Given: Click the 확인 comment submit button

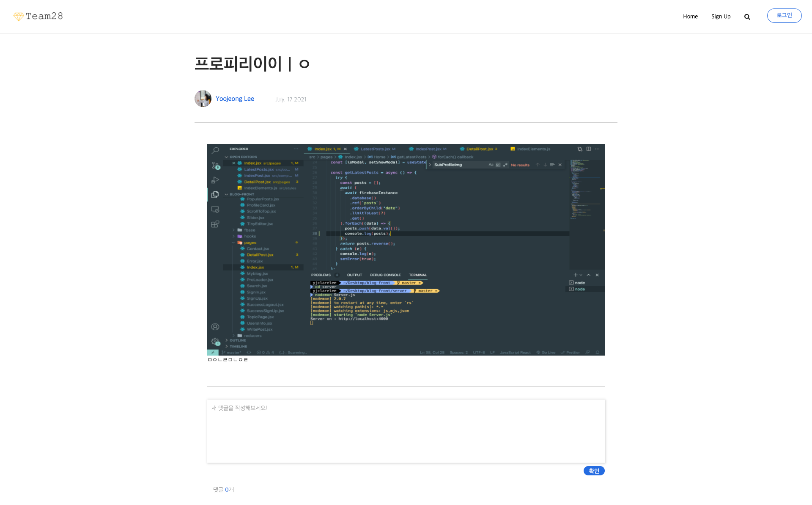Looking at the screenshot, I should pyautogui.click(x=594, y=471).
